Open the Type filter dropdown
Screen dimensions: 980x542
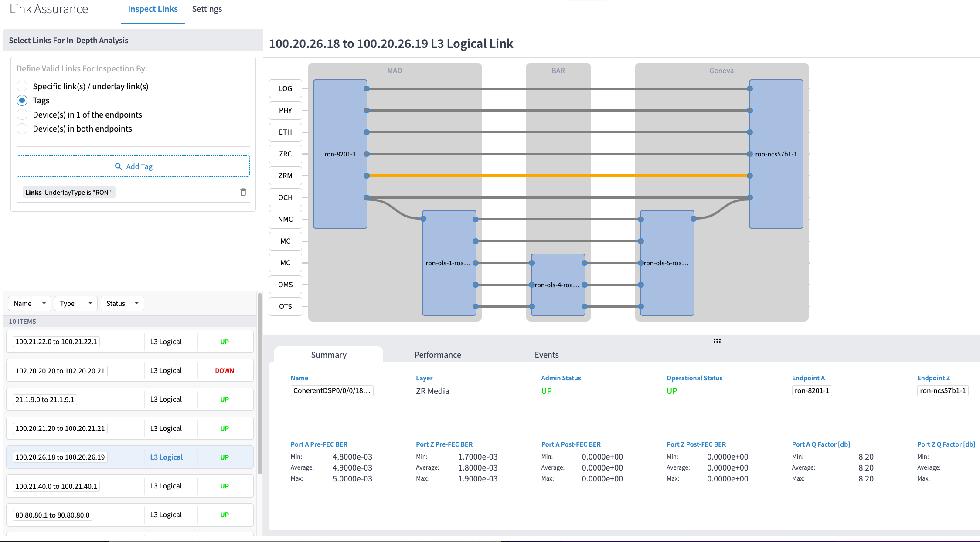(x=76, y=303)
